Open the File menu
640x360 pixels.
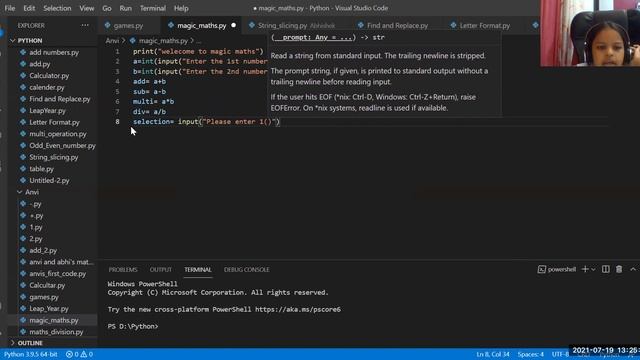coord(10,8)
